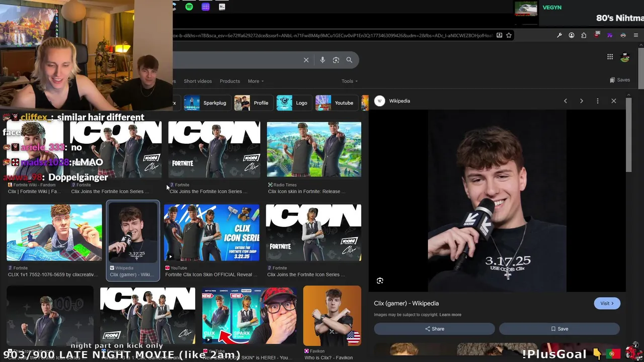The height and width of the screenshot is (362, 644).
Task: Open YouTube Clix Icon Skin OFFICIAL Reveal thumbnail
Action: pyautogui.click(x=212, y=233)
